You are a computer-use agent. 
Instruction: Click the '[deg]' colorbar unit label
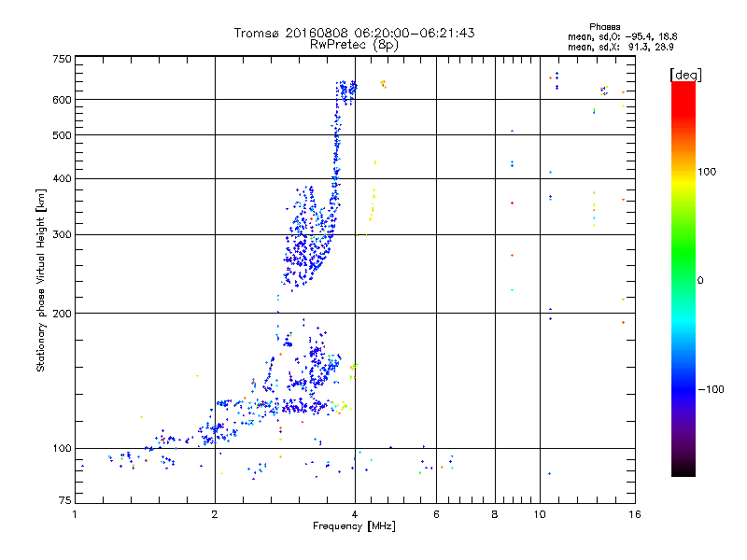pyautogui.click(x=685, y=75)
